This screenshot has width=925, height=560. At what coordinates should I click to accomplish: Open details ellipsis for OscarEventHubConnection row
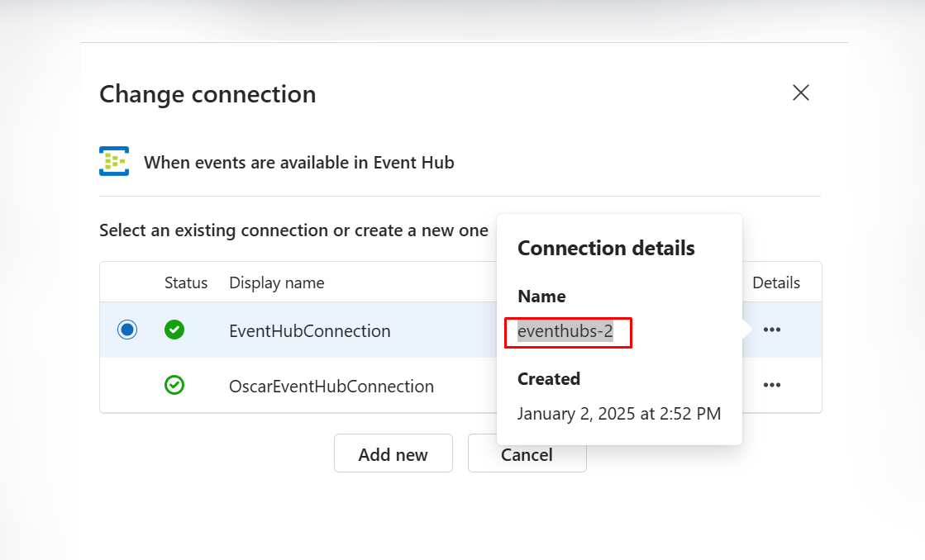click(772, 386)
